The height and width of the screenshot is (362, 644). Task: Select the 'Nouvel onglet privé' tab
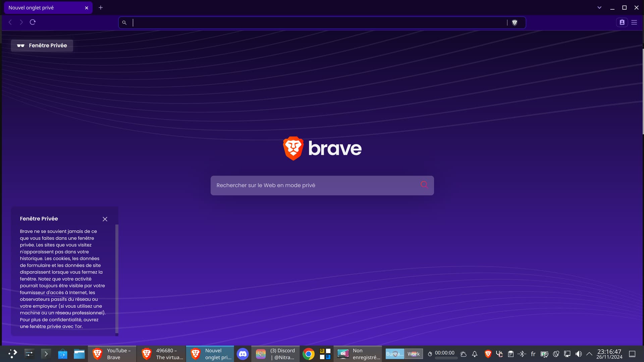pyautogui.click(x=48, y=8)
